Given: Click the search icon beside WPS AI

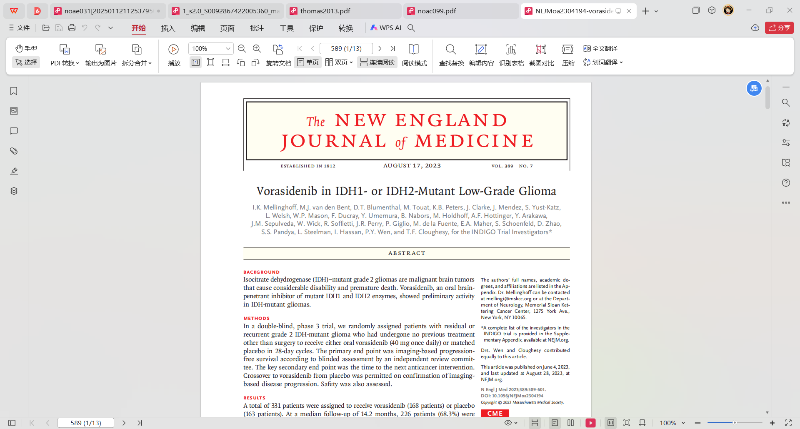Looking at the screenshot, I should tap(411, 28).
